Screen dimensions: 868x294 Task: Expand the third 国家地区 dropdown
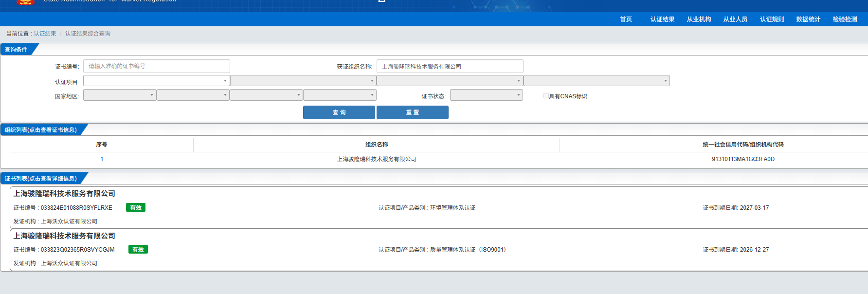click(x=266, y=95)
